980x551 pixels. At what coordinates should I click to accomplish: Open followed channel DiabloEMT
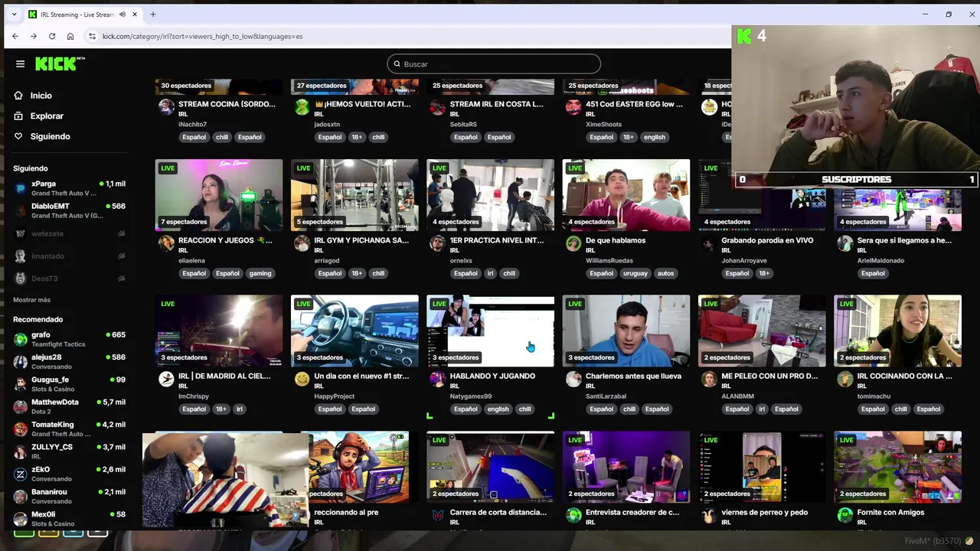click(x=69, y=210)
